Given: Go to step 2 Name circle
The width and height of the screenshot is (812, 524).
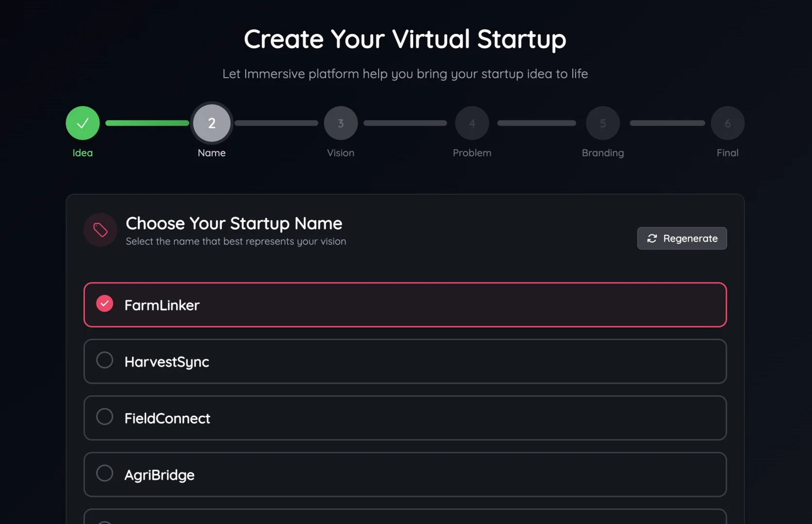Looking at the screenshot, I should [x=212, y=123].
